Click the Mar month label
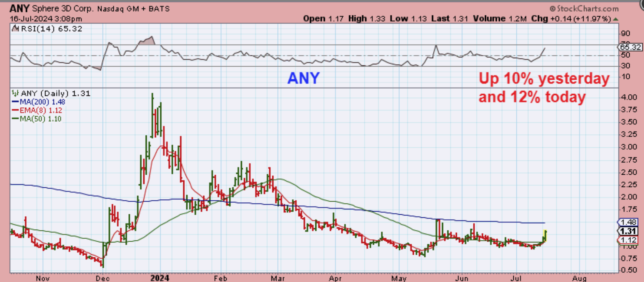Screen dimensions: 644x282 278,278
